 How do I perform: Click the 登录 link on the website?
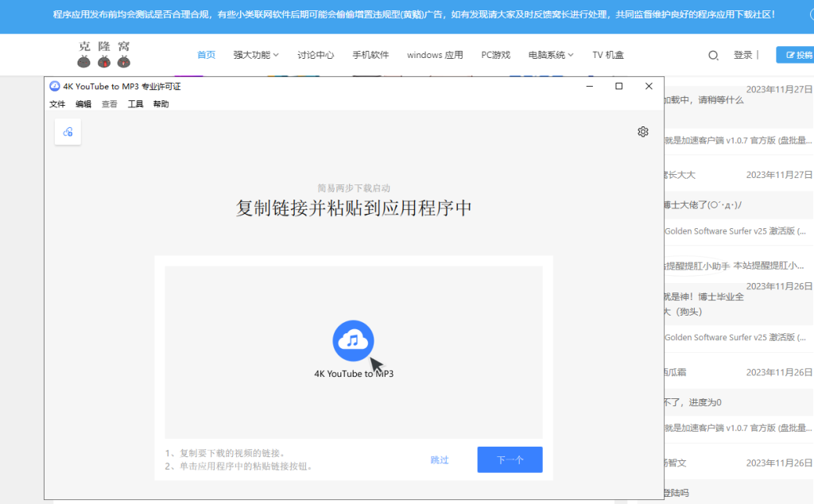pyautogui.click(x=743, y=55)
